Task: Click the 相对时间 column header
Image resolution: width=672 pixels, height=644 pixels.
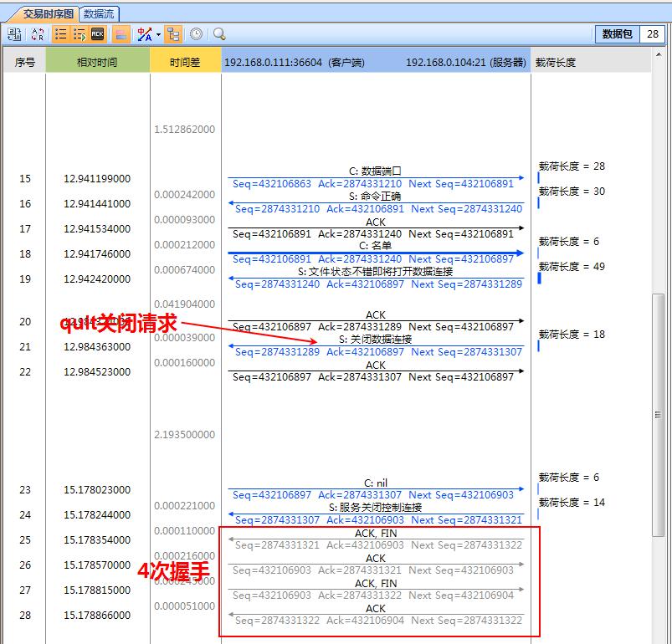Action: (x=98, y=60)
